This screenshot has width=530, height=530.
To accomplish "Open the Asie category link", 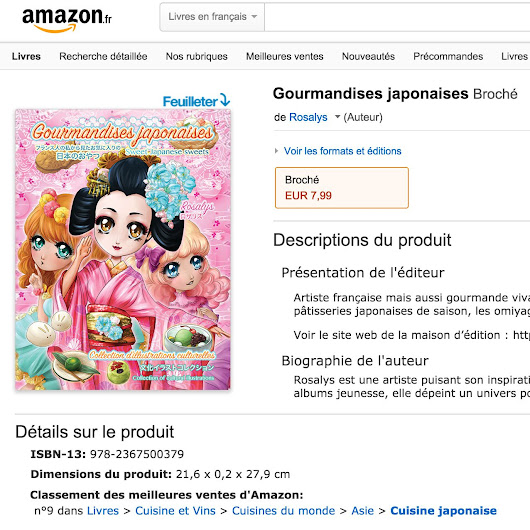I will coord(362,510).
